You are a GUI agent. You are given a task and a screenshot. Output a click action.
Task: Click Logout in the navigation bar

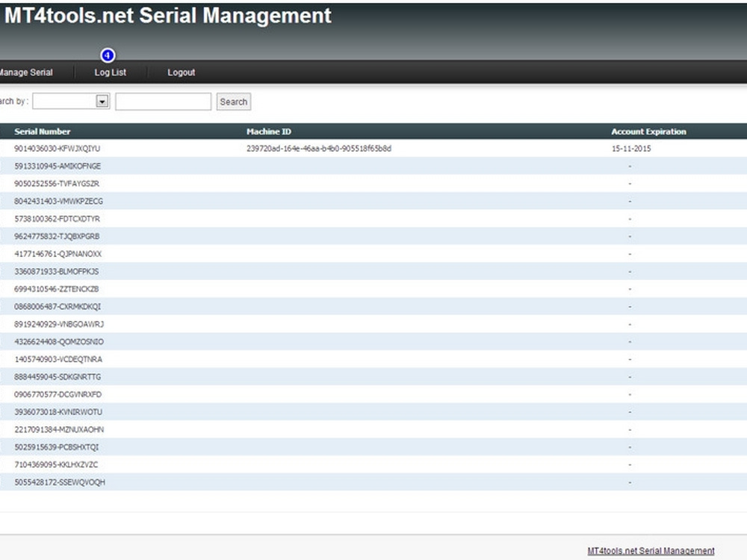181,72
